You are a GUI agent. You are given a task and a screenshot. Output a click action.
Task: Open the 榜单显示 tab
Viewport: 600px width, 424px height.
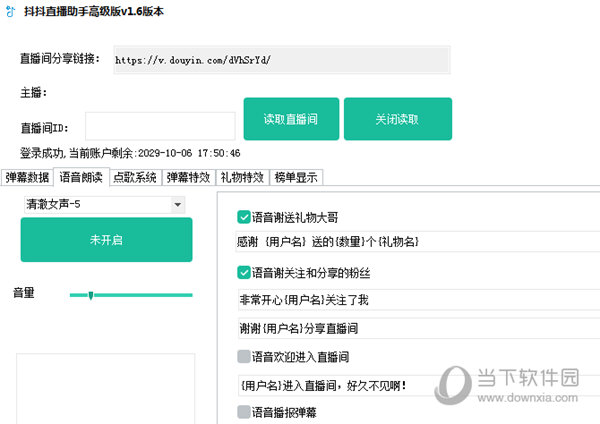coord(295,178)
